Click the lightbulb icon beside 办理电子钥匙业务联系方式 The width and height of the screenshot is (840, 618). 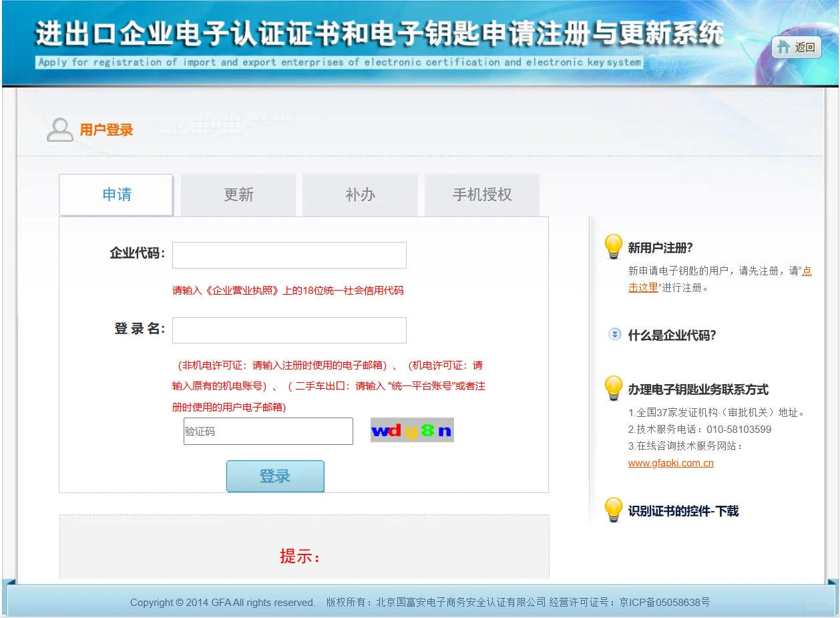click(614, 388)
